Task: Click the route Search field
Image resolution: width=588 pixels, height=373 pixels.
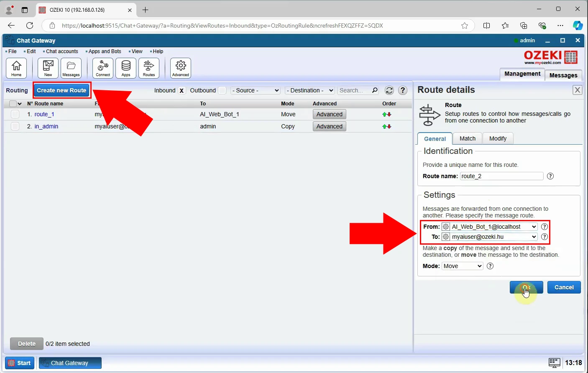Action: coord(354,90)
